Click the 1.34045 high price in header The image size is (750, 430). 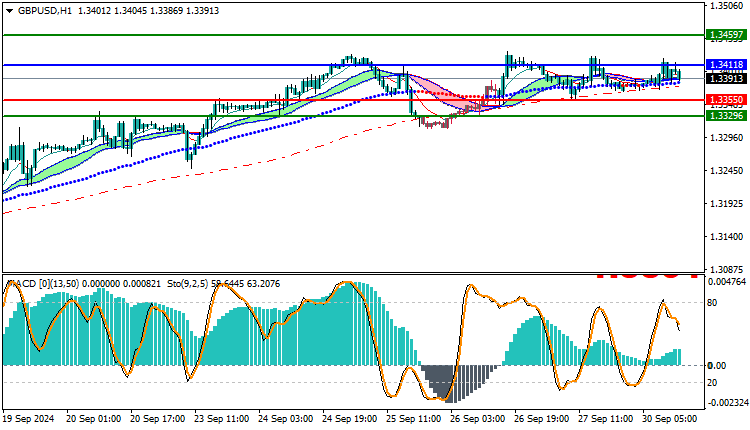131,11
